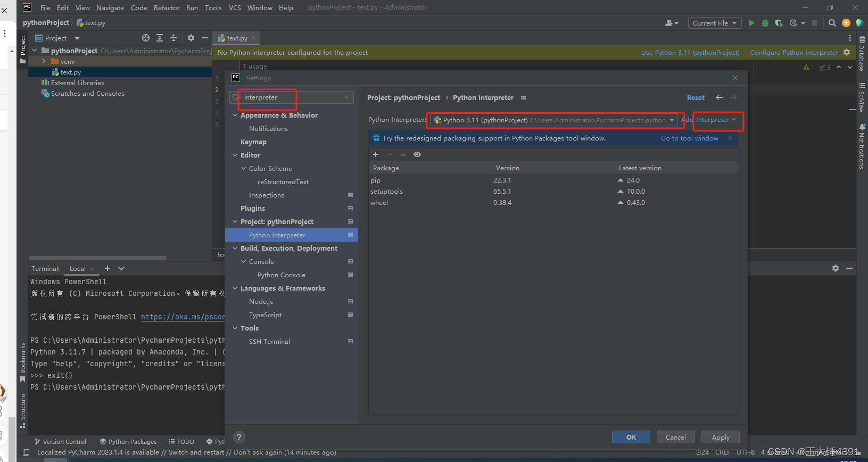Screen dimensions: 868x462
Task: Collapse Editor settings group
Action: [x=235, y=155]
